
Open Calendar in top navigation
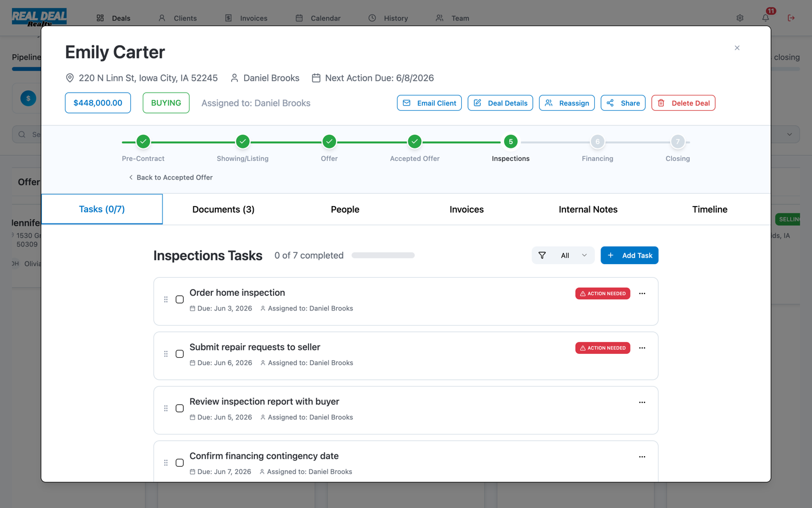[x=318, y=18]
